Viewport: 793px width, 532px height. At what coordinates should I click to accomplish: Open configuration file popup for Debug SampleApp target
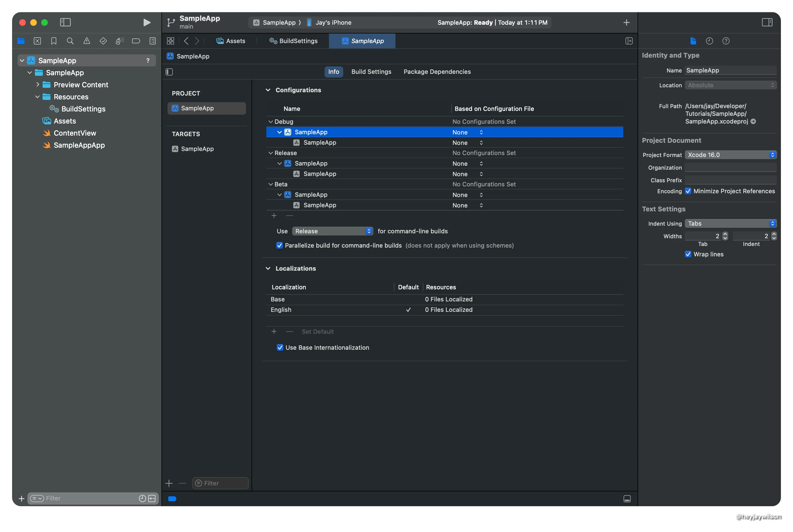(467, 143)
